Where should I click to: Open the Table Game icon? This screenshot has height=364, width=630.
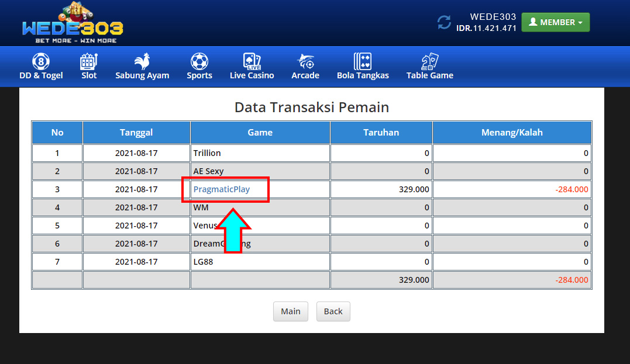tap(430, 61)
